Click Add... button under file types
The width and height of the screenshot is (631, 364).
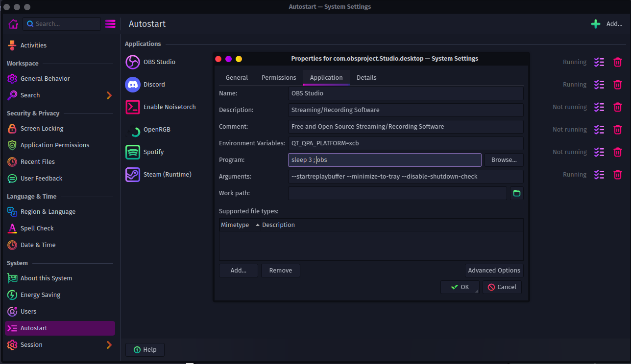pyautogui.click(x=239, y=271)
